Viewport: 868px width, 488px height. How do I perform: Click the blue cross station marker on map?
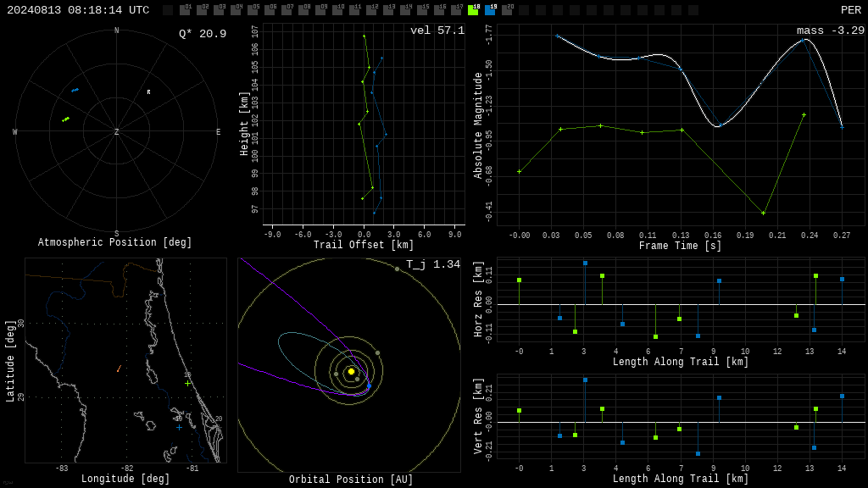179,427
